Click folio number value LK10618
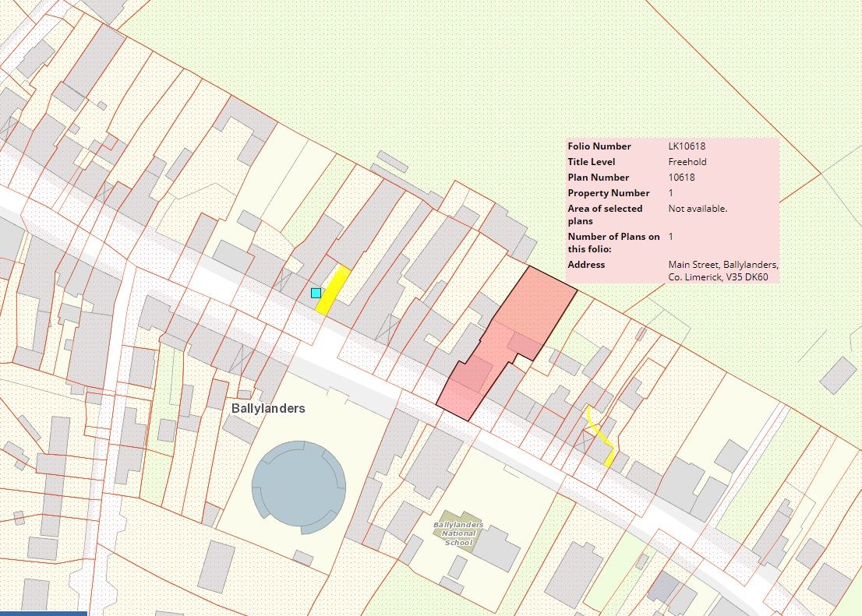Image resolution: width=862 pixels, height=616 pixels. [687, 146]
